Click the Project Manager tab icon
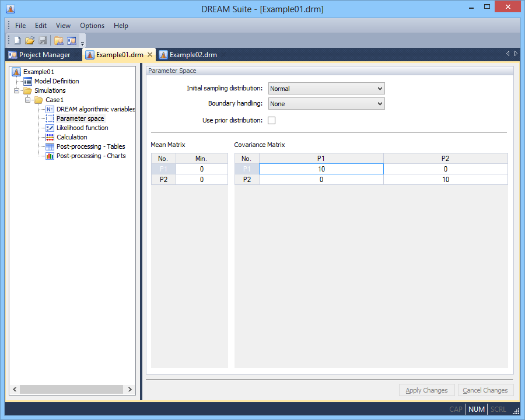The width and height of the screenshot is (525, 420). [13, 55]
